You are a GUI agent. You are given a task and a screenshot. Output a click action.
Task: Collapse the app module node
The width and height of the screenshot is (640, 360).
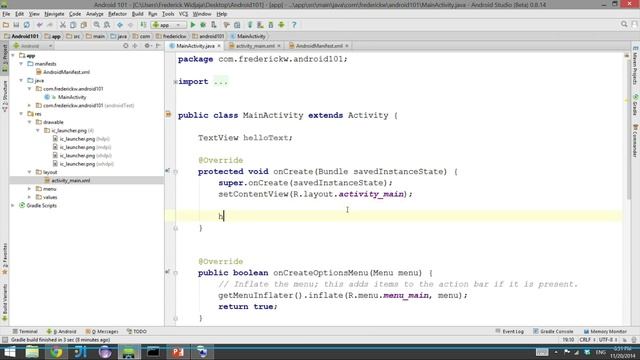click(13, 56)
